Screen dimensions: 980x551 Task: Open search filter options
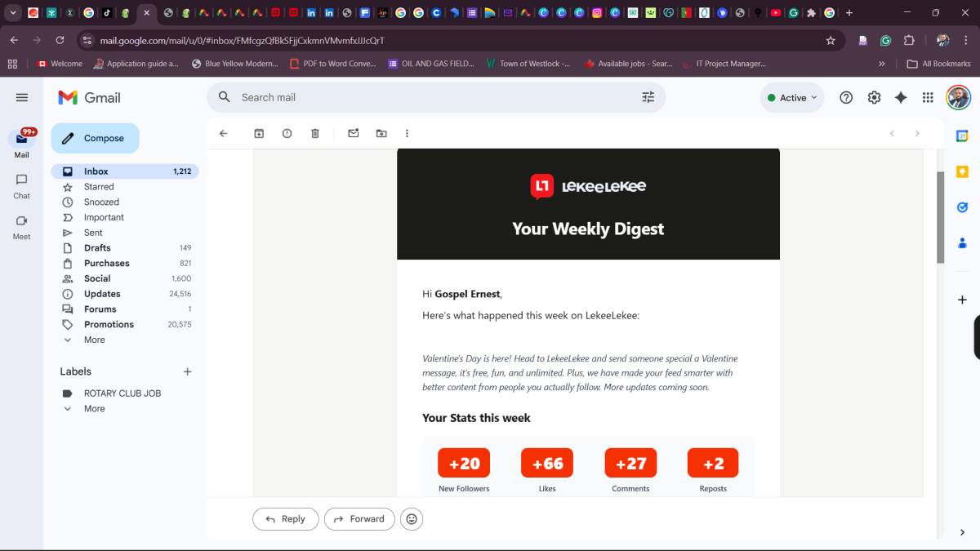(x=648, y=97)
